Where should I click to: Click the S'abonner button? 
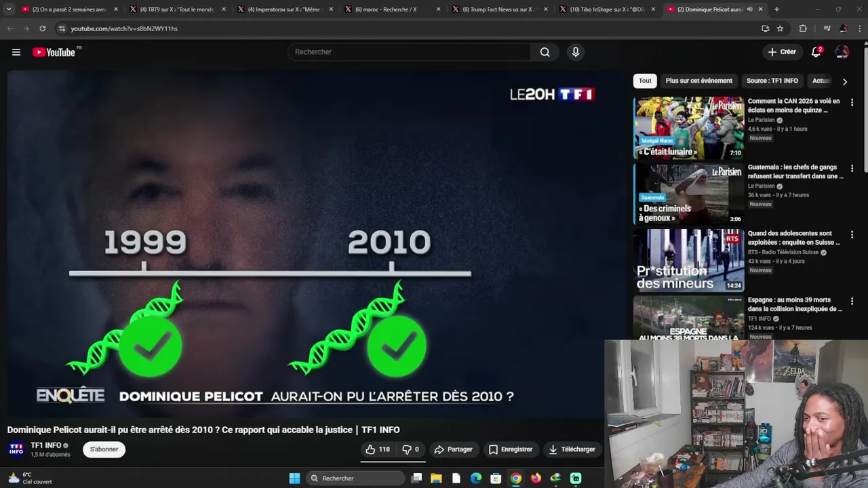click(104, 449)
